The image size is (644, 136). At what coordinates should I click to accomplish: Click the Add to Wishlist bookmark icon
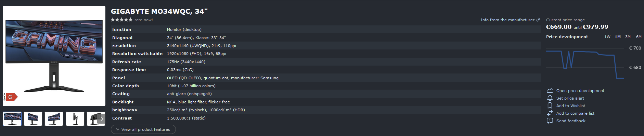click(x=550, y=106)
